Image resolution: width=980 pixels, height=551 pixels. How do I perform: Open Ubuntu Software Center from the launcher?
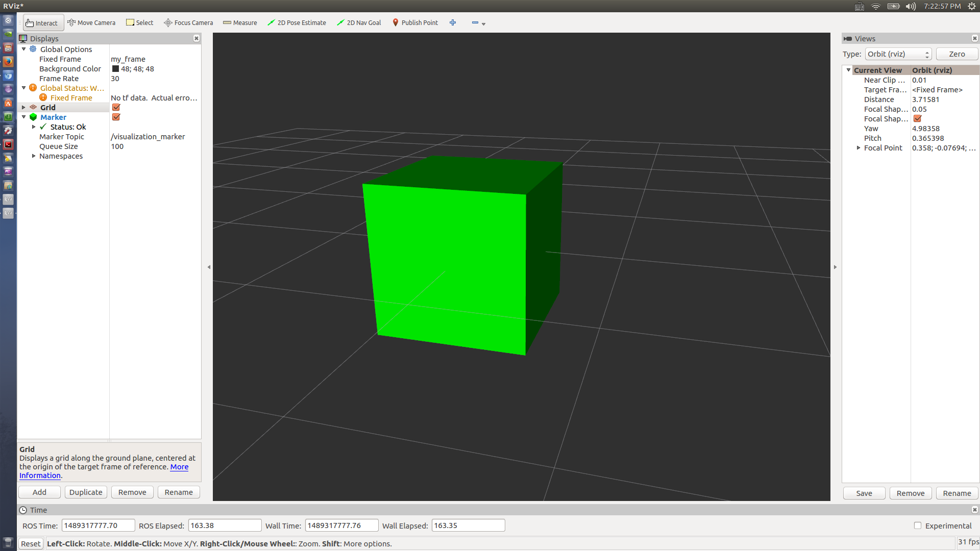(x=8, y=103)
